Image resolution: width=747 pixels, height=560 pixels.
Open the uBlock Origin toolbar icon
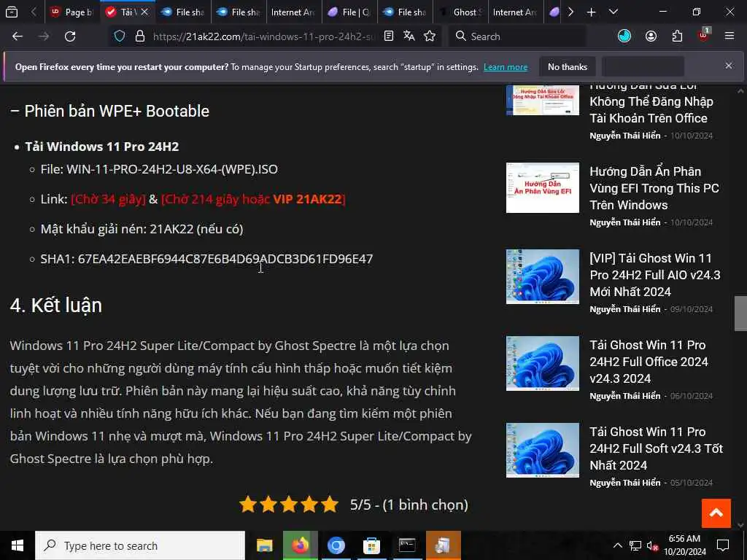click(703, 35)
